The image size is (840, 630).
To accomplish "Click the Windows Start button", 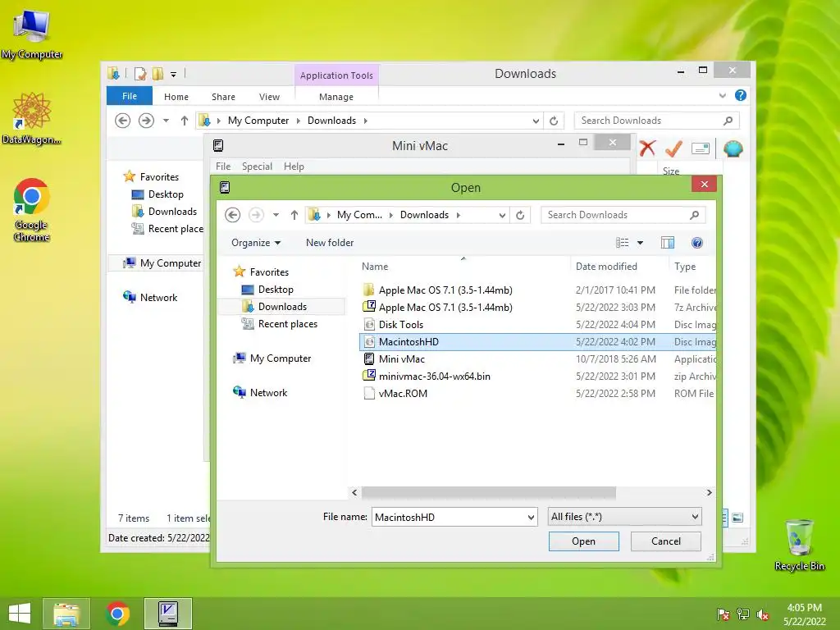I will [x=20, y=614].
